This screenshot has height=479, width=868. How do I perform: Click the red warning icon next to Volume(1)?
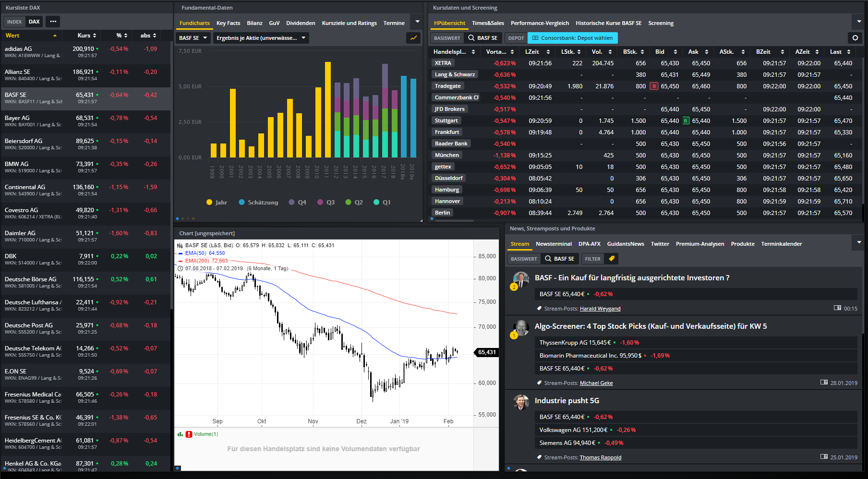[x=189, y=434]
